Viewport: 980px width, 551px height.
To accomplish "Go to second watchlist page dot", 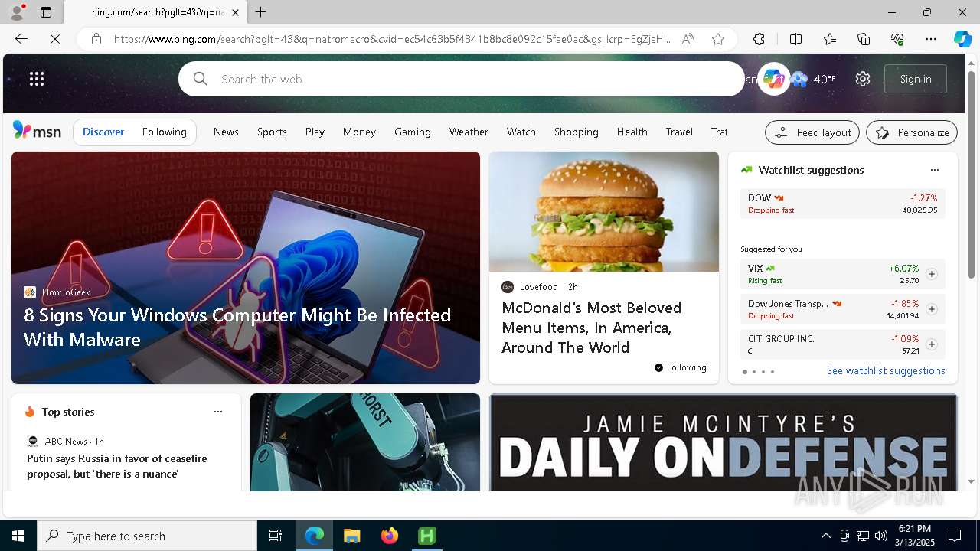I will (x=754, y=372).
